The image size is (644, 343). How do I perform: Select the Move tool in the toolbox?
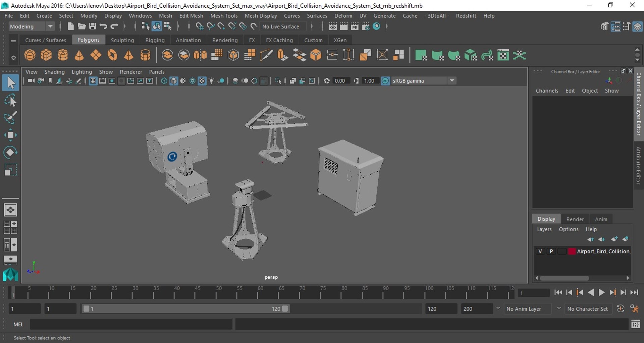[x=10, y=135]
